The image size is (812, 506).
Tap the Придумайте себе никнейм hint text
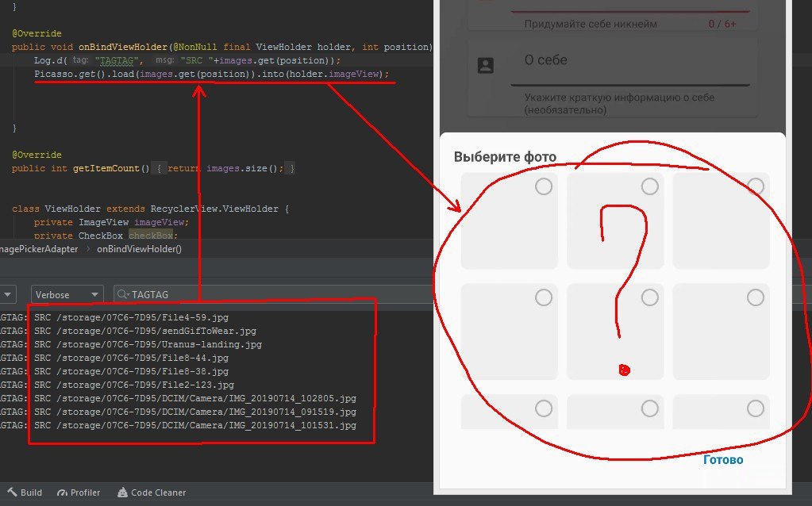[x=591, y=24]
